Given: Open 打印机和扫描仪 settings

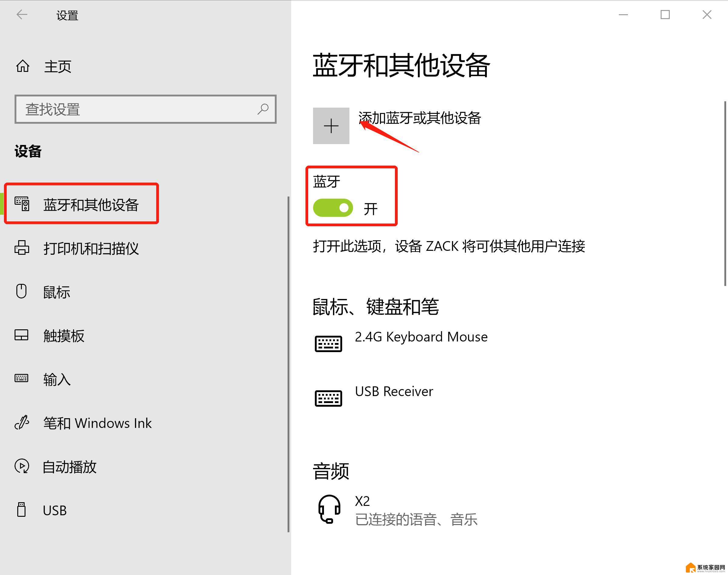Looking at the screenshot, I should click(91, 248).
